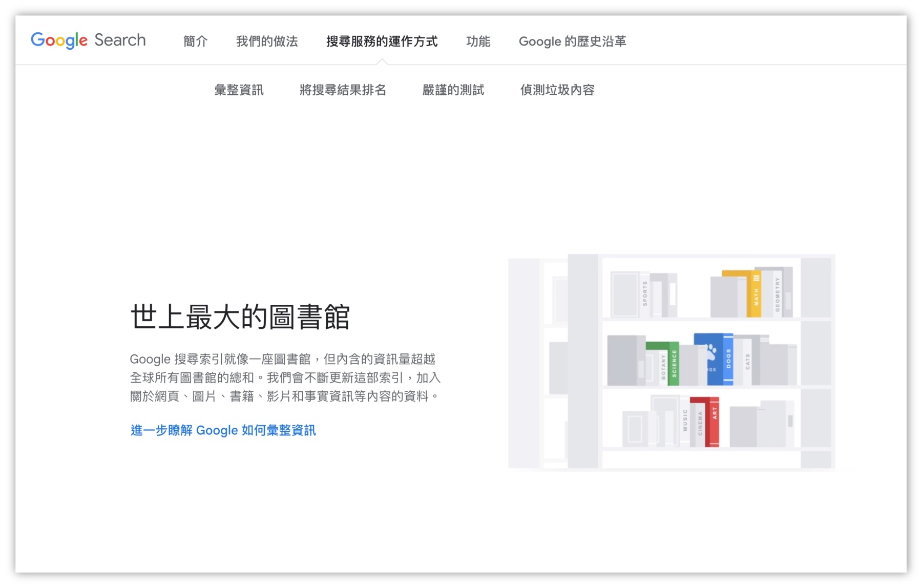Click the Google Search logo

point(88,40)
